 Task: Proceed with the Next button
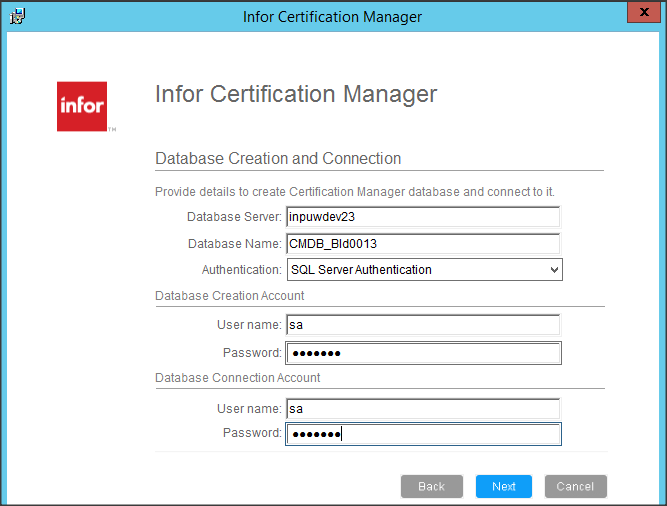(x=504, y=486)
